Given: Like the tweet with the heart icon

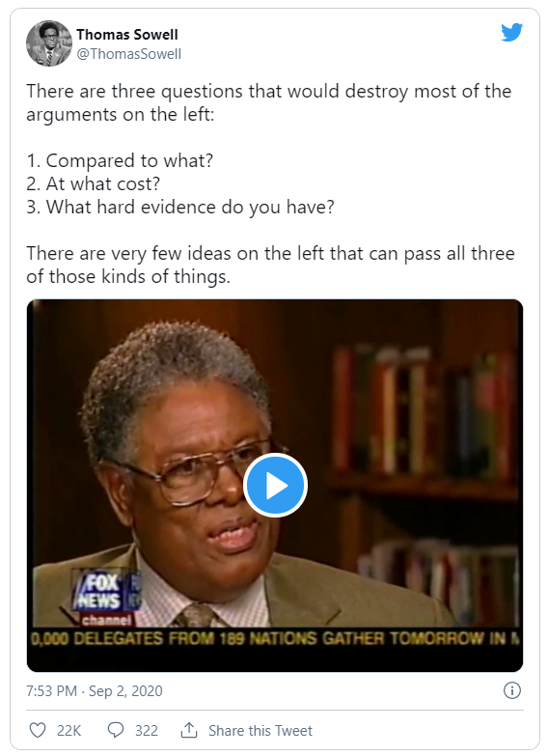Looking at the screenshot, I should tap(38, 730).
